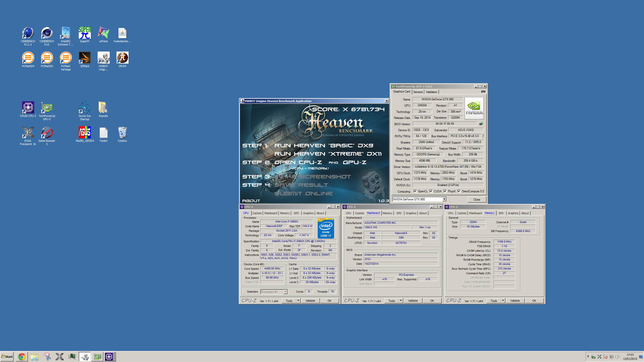Click Validate in CPU-Z CPU window

(310, 301)
